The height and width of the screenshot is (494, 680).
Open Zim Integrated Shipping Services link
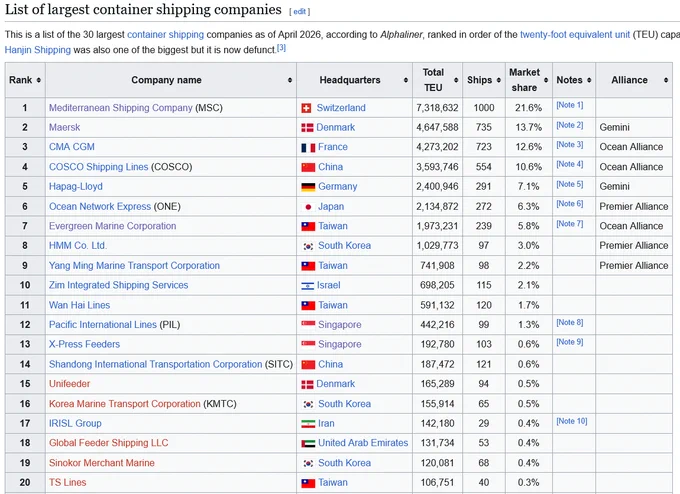coord(118,285)
